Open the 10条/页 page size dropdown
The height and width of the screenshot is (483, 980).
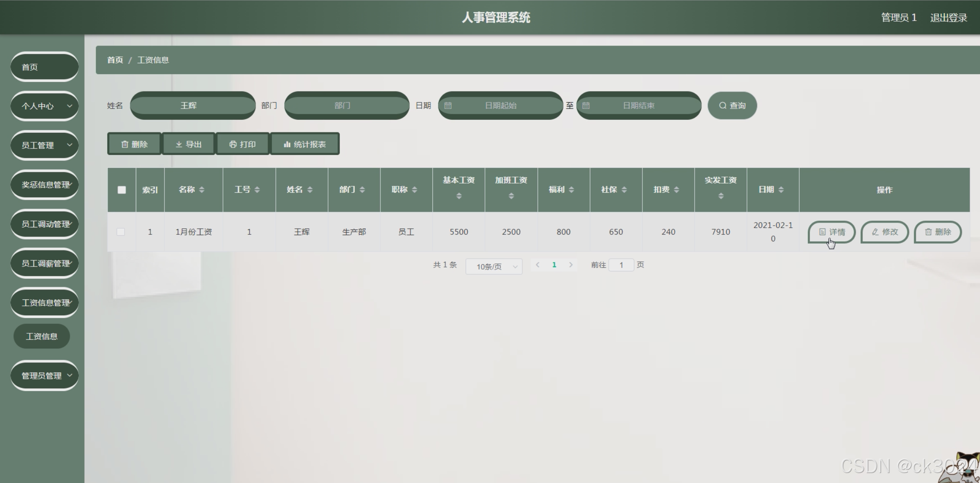(x=494, y=266)
